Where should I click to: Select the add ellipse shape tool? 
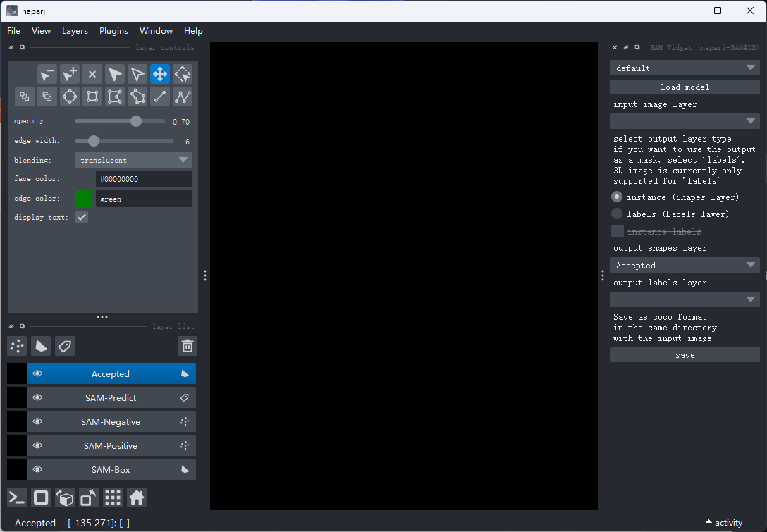click(x=70, y=97)
